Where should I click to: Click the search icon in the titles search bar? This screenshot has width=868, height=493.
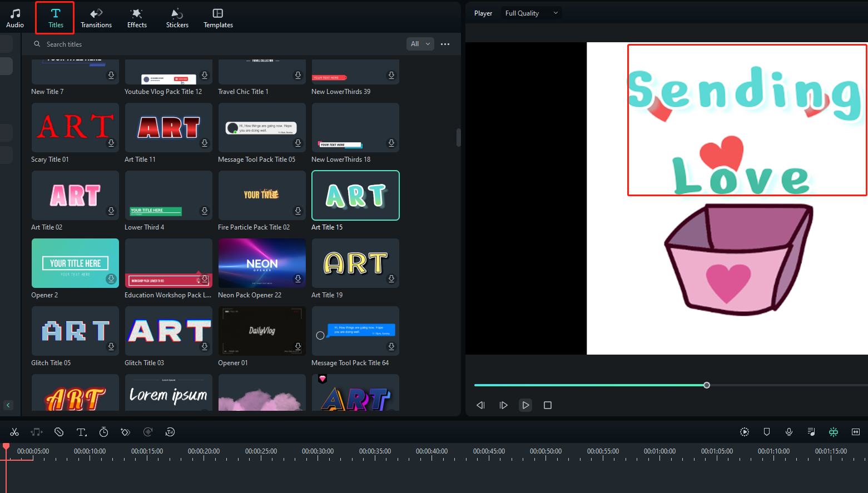tap(37, 44)
